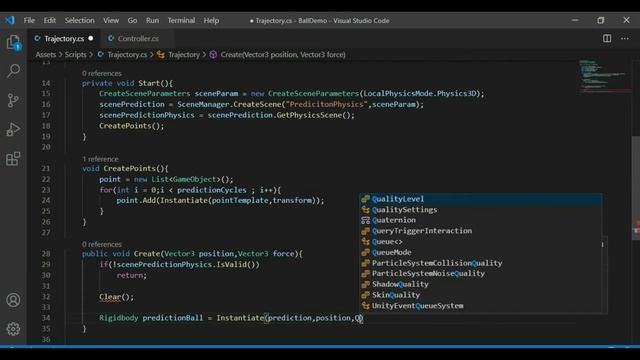
Task: Open the editor More Actions ellipsis
Action: pyautogui.click(x=625, y=38)
